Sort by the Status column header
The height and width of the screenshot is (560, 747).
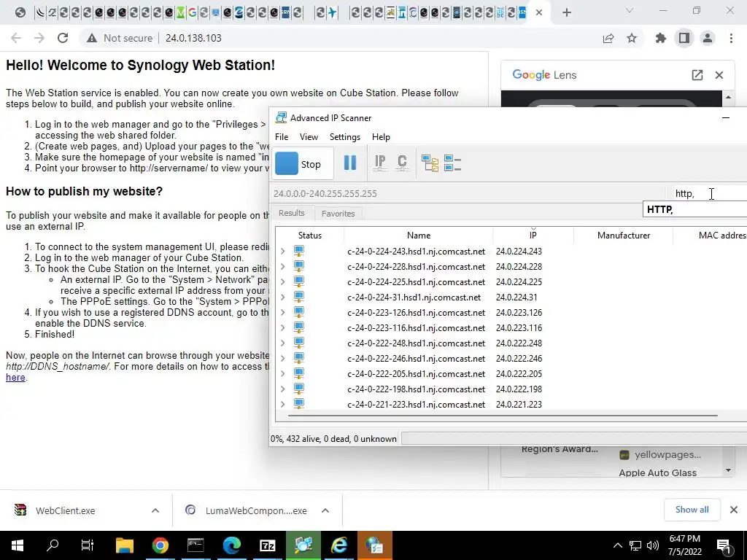pyautogui.click(x=309, y=236)
